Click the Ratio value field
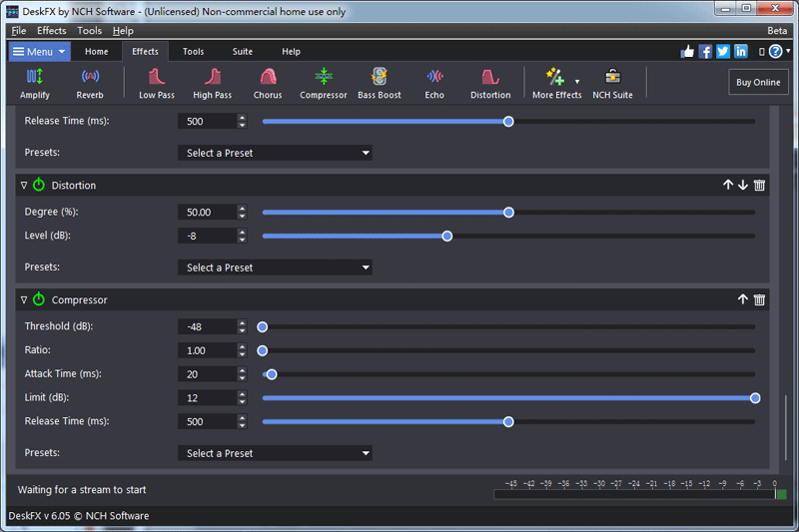799x532 pixels. coord(208,350)
